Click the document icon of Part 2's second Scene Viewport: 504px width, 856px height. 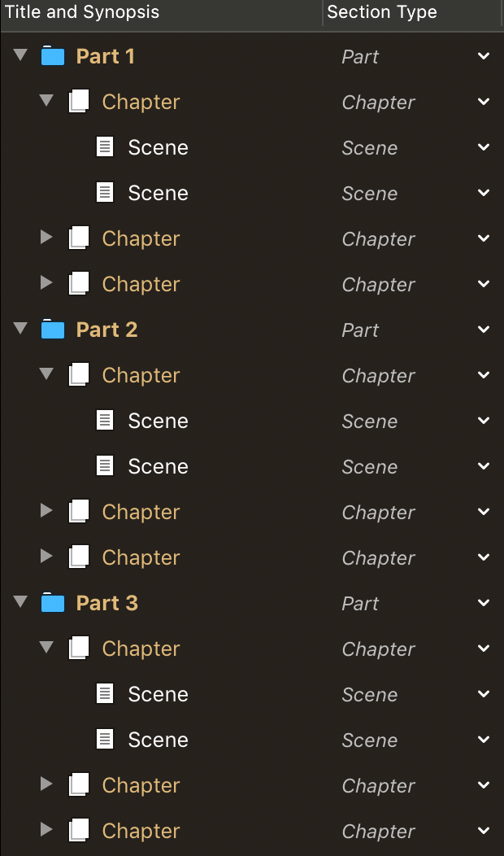105,466
